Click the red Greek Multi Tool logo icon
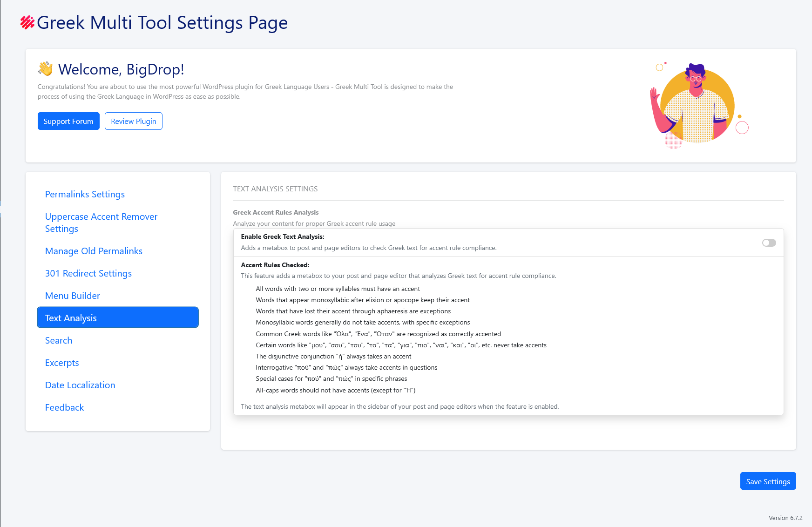This screenshot has width=812, height=527. click(x=27, y=22)
